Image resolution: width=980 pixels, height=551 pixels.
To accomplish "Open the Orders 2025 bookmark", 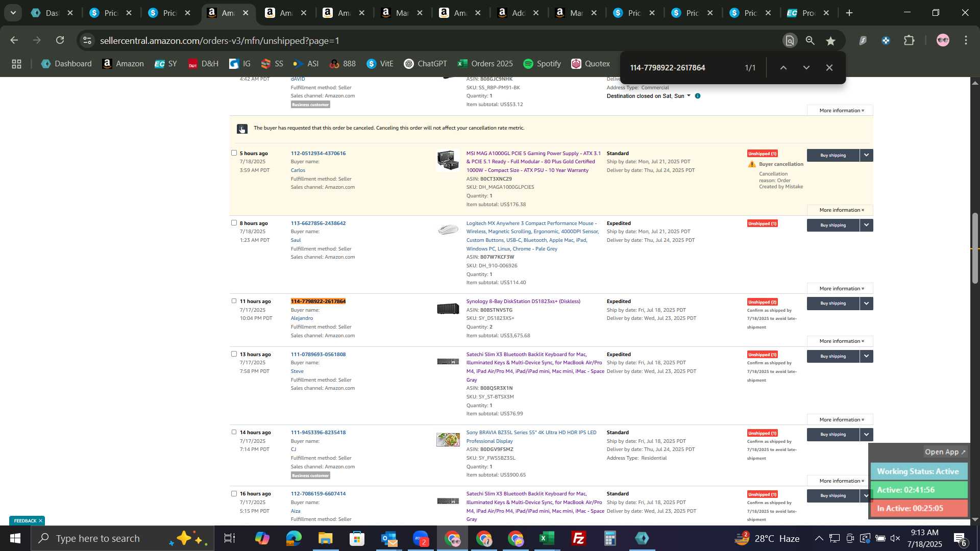I will 485,64.
